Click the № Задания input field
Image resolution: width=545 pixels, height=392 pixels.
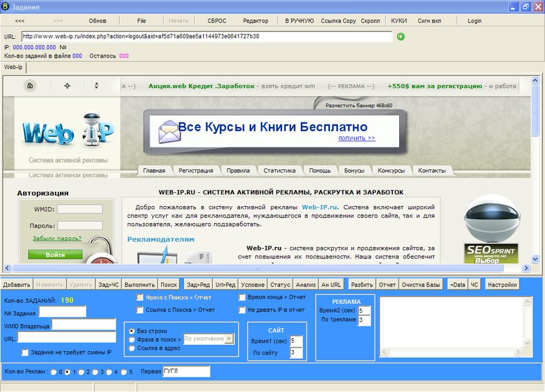click(62, 312)
